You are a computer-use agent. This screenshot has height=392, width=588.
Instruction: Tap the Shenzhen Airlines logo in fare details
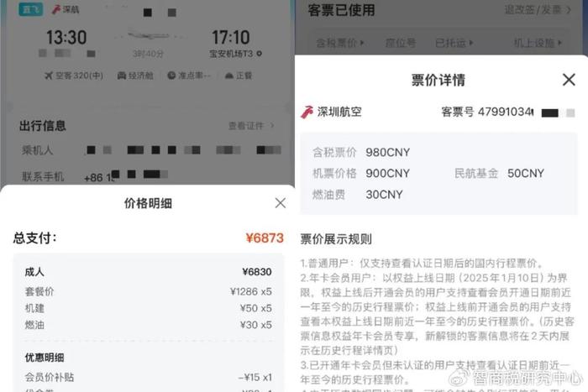(x=307, y=112)
